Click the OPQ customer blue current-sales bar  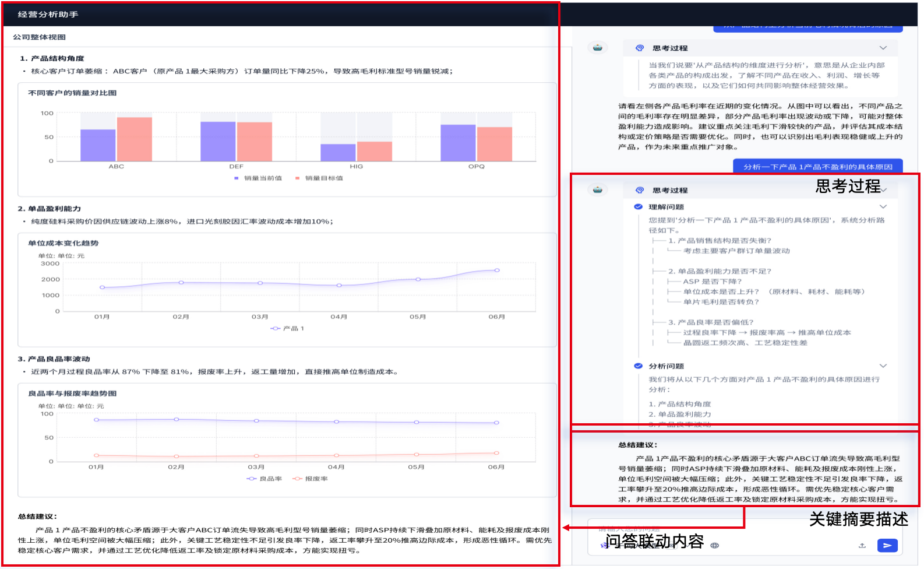pyautogui.click(x=458, y=143)
